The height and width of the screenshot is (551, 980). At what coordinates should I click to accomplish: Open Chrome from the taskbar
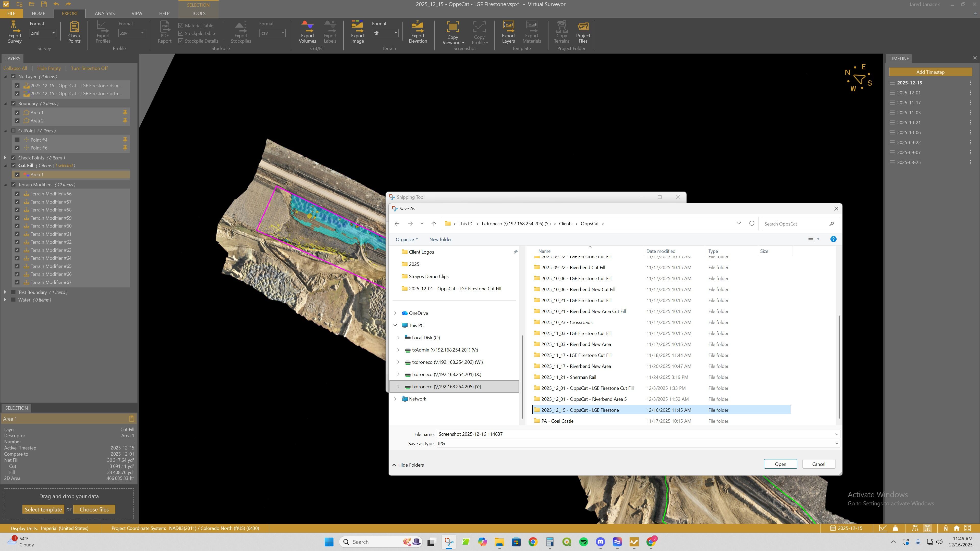click(x=533, y=542)
